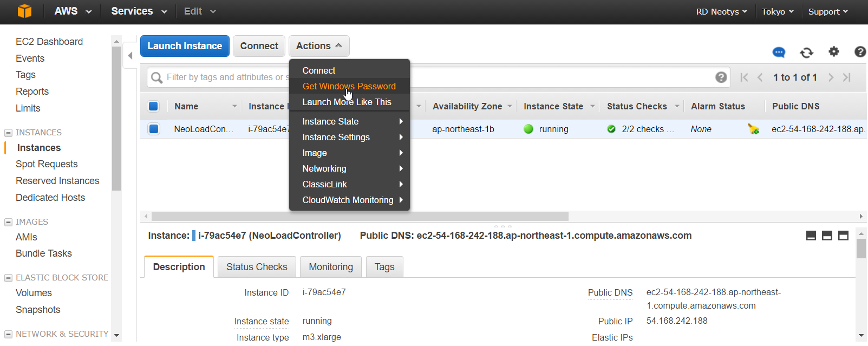868x346 pixels.
Task: Open Snapshots in the sidebar
Action: 38,310
